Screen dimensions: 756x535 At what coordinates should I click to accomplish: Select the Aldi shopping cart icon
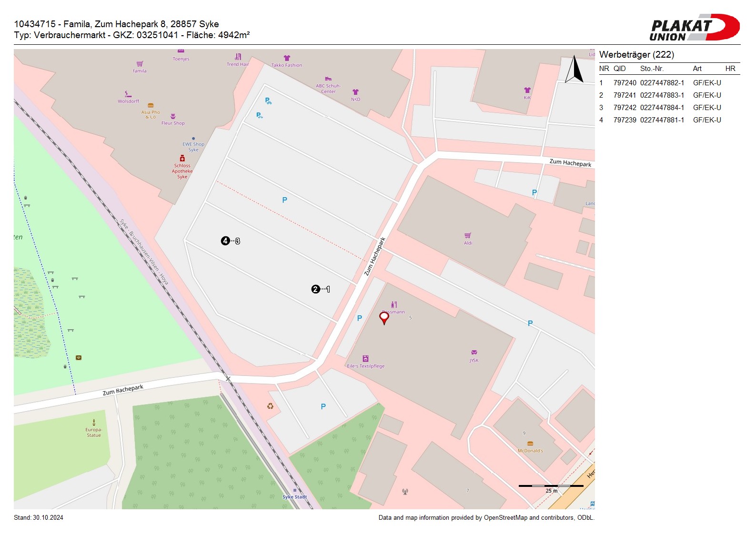click(x=468, y=236)
